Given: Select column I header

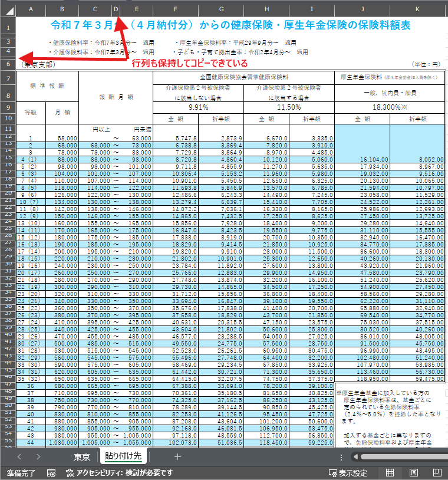Looking at the screenshot, I should [312, 9].
